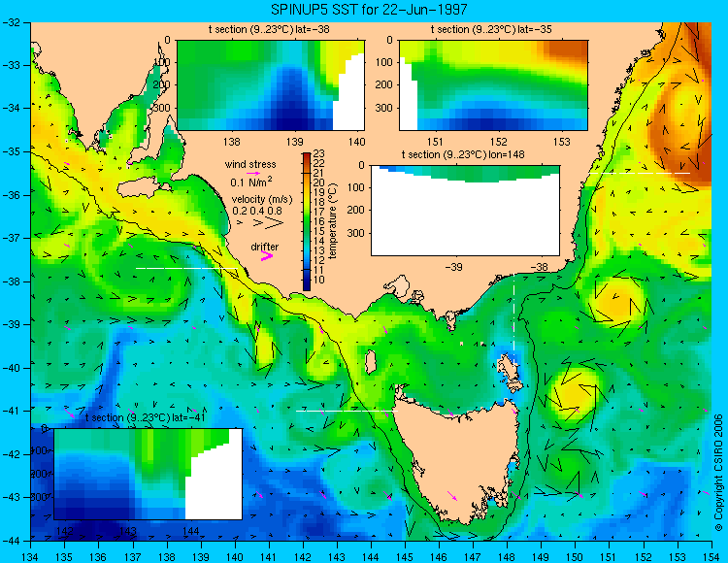
Task: Click the x-axis tick label '140'
Action: coord(235,556)
